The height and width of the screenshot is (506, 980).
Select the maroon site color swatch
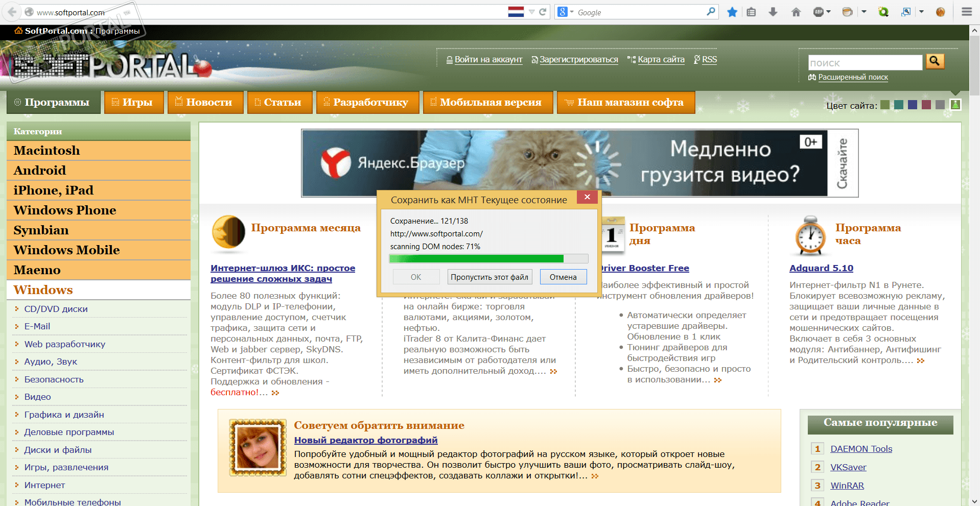[926, 105]
